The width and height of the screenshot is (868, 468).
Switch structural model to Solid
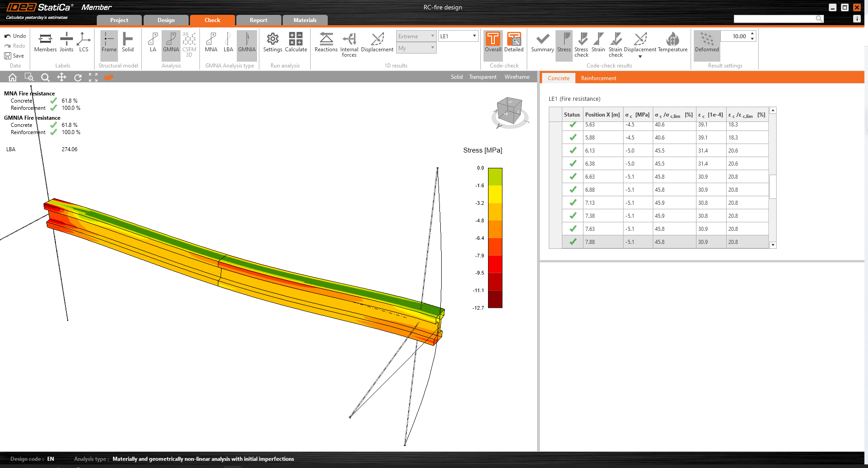127,42
